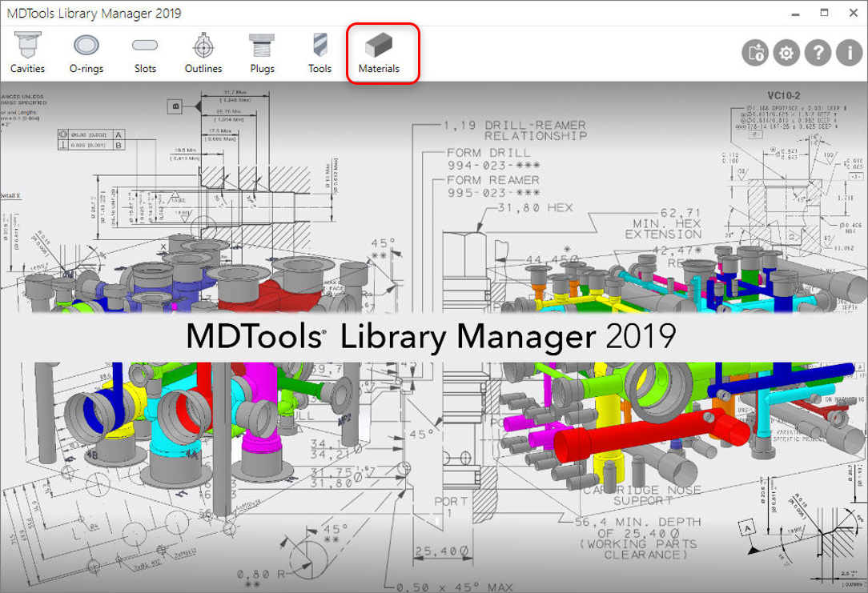View application info with the i icon
The height and width of the screenshot is (593, 868).
click(x=849, y=52)
